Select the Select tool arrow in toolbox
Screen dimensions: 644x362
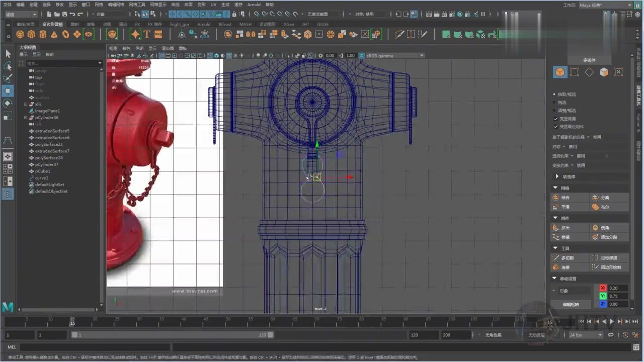click(x=8, y=54)
